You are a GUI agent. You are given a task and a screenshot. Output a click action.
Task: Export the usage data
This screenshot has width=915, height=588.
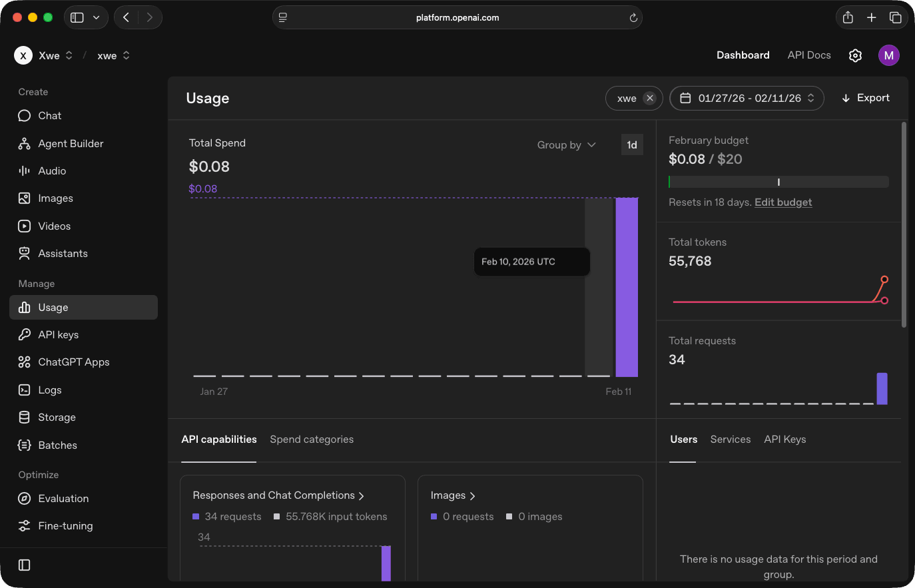865,97
